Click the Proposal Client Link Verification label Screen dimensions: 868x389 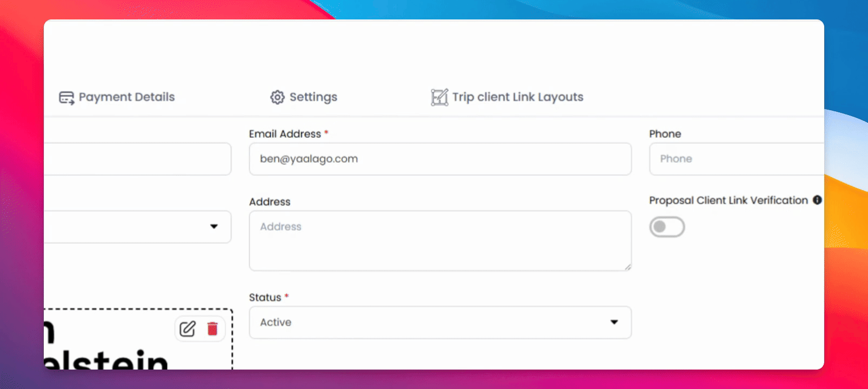tap(729, 200)
